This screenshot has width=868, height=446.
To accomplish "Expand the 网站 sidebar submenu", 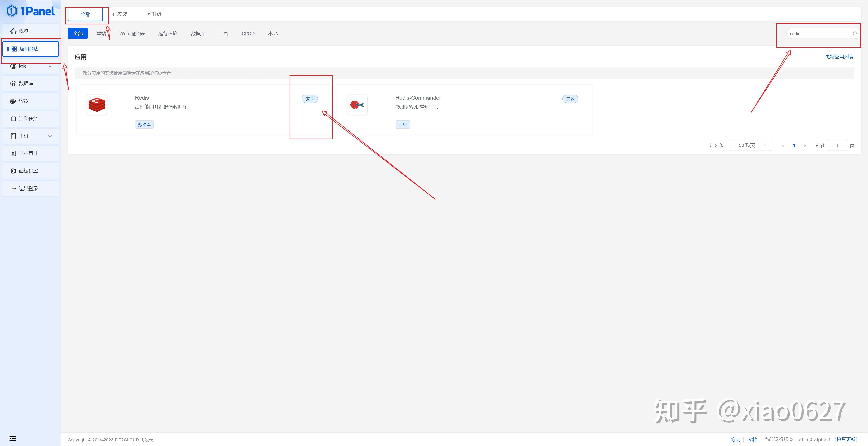I will 30,66.
